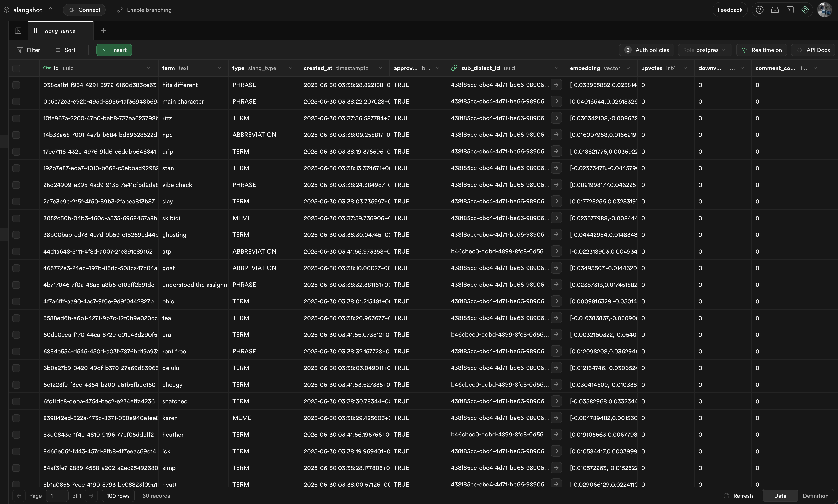Viewport: 838px width, 504px height.
Task: Click the assistant diamond icon in header
Action: click(x=805, y=10)
